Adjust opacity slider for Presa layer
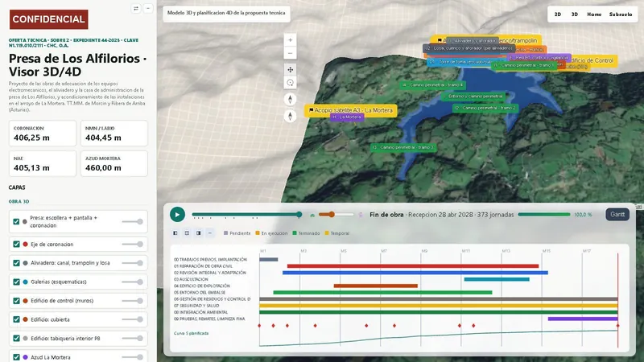 coord(132,222)
